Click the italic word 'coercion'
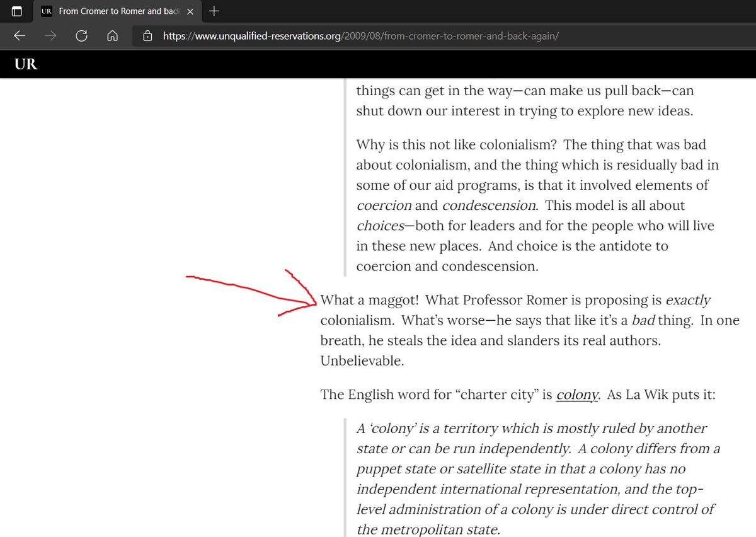Screen dimensions: 756x537 coord(384,205)
